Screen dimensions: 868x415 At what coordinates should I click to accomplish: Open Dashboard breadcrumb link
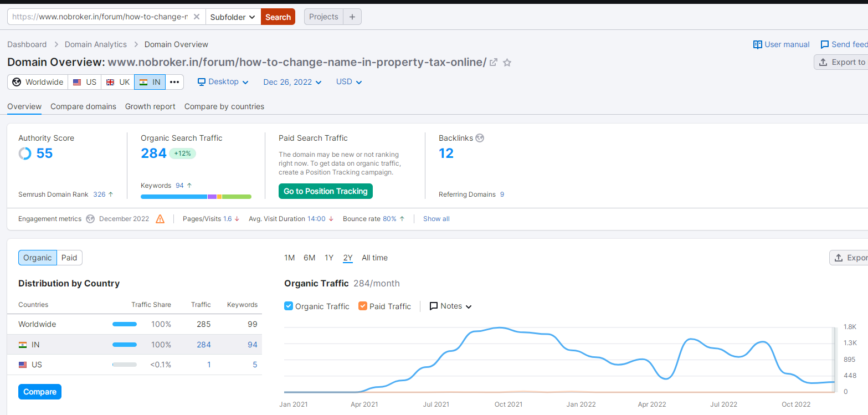(27, 44)
